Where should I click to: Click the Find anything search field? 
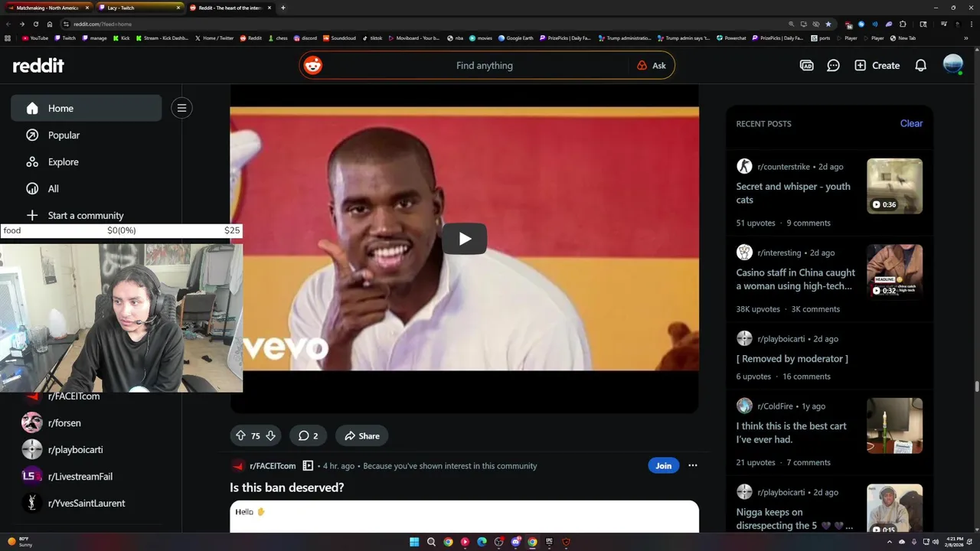point(485,66)
